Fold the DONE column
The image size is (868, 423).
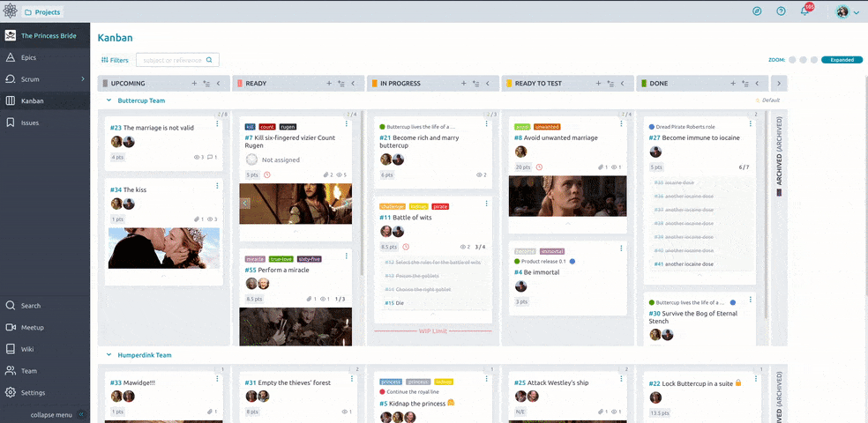tap(757, 84)
